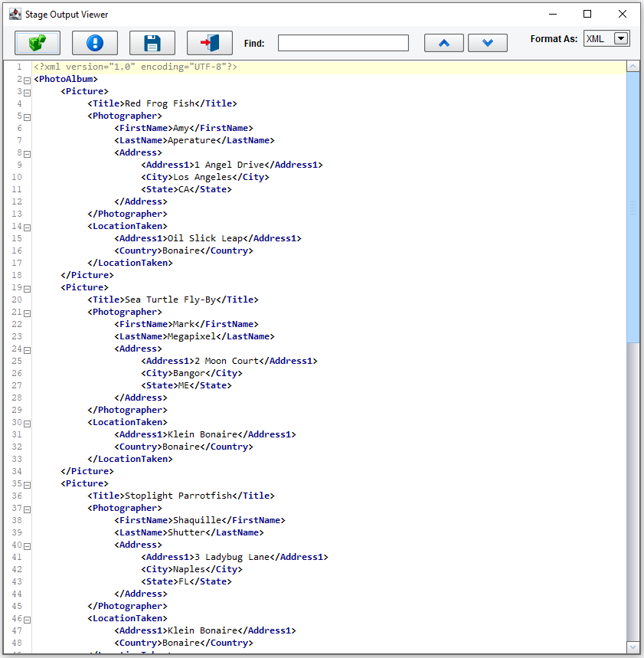644x658 pixels.
Task: Click the opening PhotoAlbum tag
Action: 66,79
